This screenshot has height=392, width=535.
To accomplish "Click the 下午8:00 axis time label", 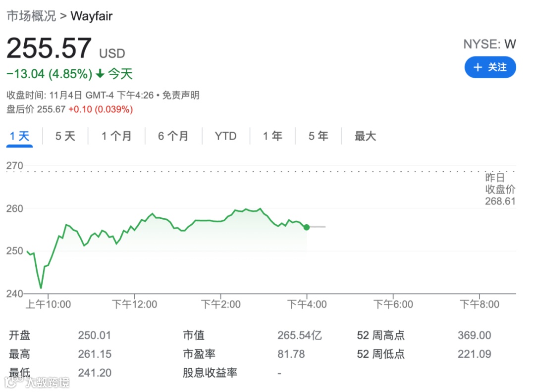I will point(480,304).
